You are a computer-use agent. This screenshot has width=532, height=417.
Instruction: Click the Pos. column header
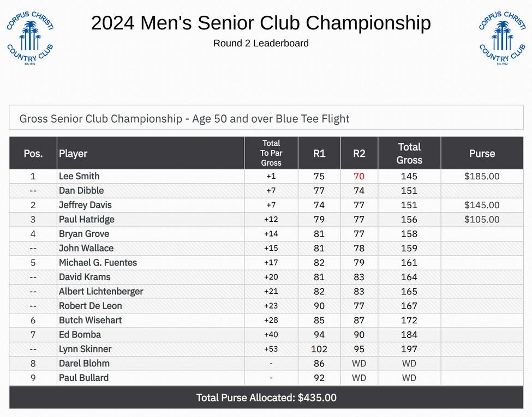(33, 153)
